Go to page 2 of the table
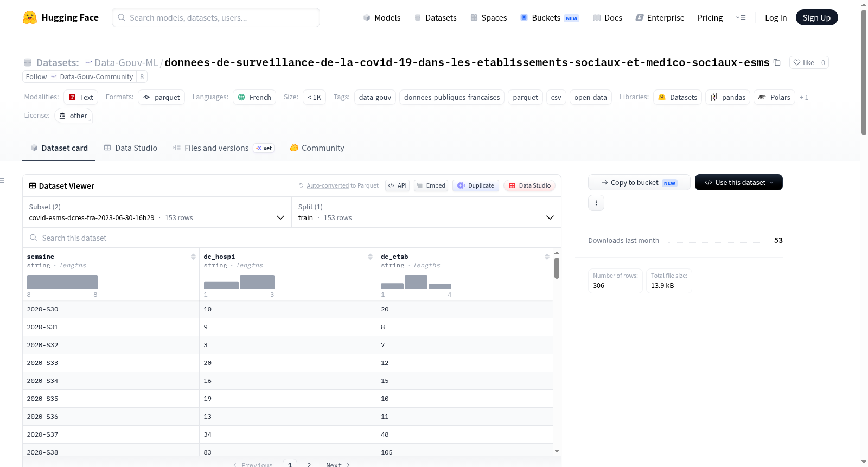Viewport: 868px width, 467px height. [309, 464]
